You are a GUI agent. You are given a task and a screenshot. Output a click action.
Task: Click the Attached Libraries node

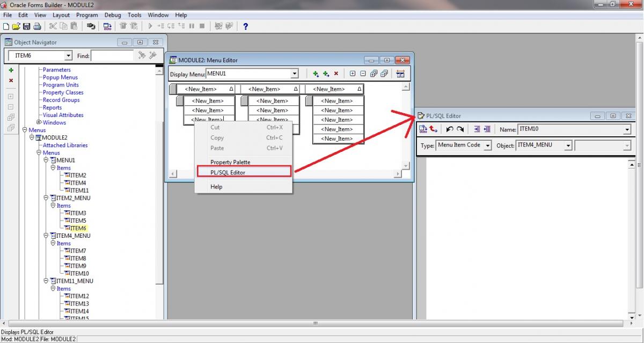coord(65,145)
